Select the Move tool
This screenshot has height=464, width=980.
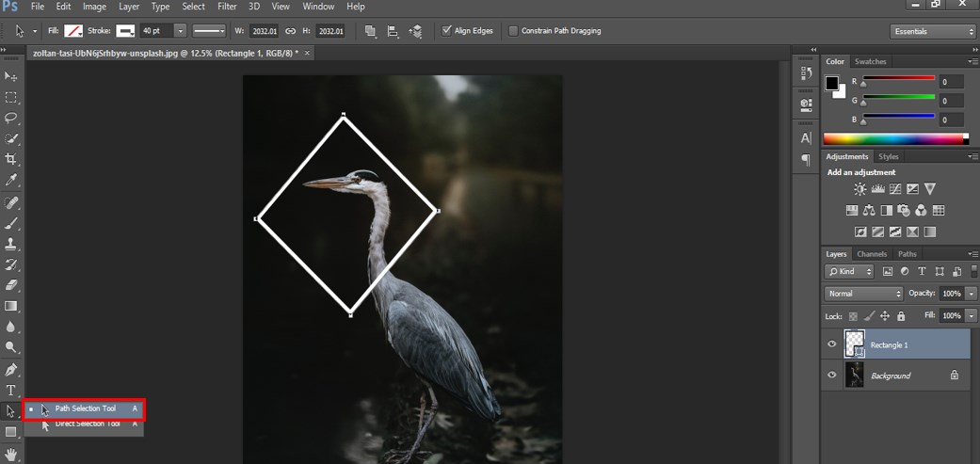pos(10,76)
